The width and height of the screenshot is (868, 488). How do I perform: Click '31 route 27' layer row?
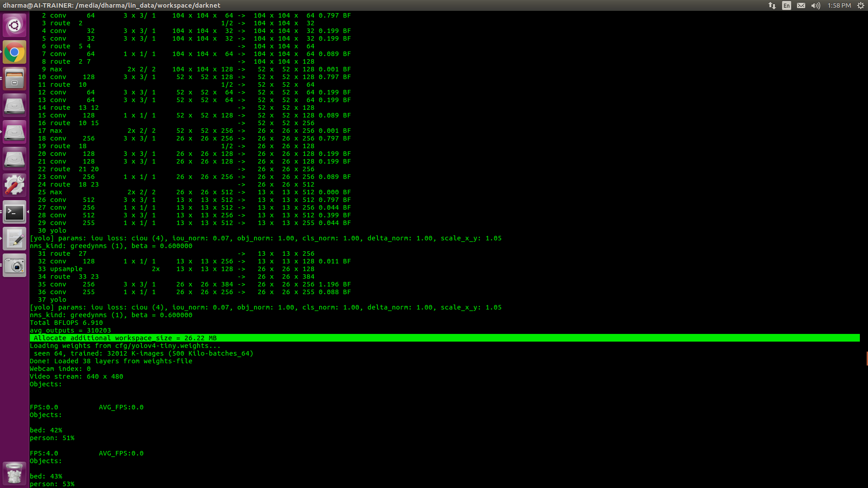[176, 253]
